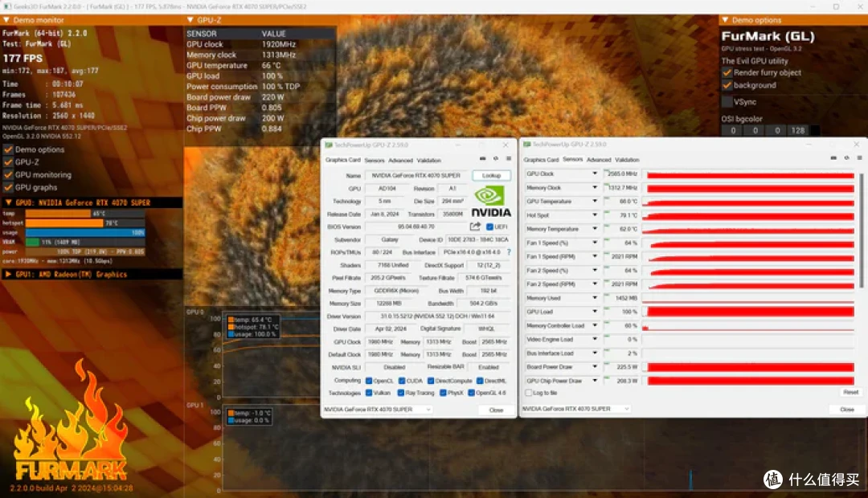Open the hamburger menu in left GPU-Z window
This screenshot has width=868, height=498.
[509, 159]
